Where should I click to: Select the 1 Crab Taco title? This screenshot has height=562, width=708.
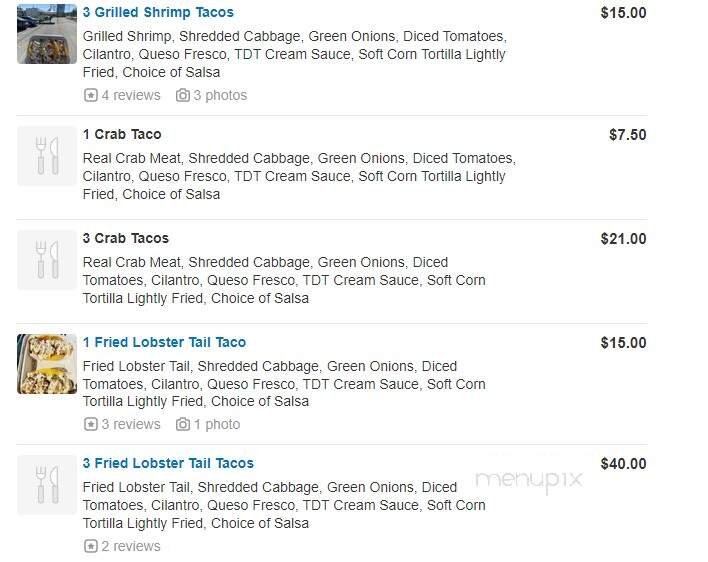pyautogui.click(x=122, y=134)
